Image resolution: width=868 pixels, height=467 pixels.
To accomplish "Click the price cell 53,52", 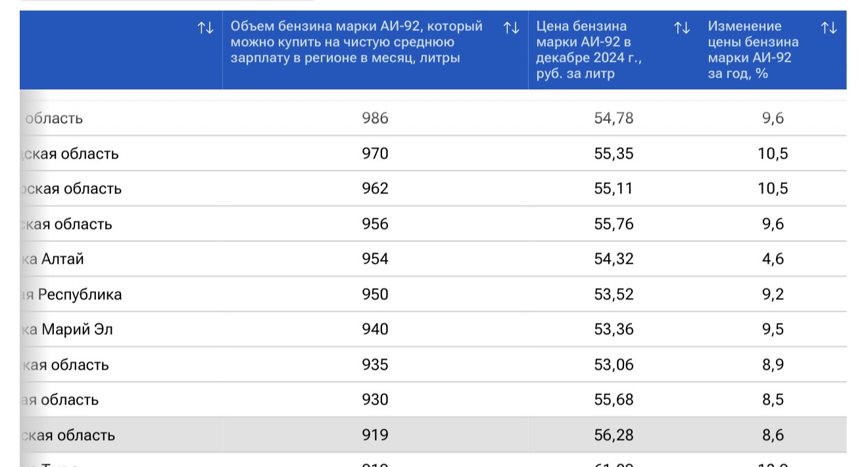I will click(614, 294).
